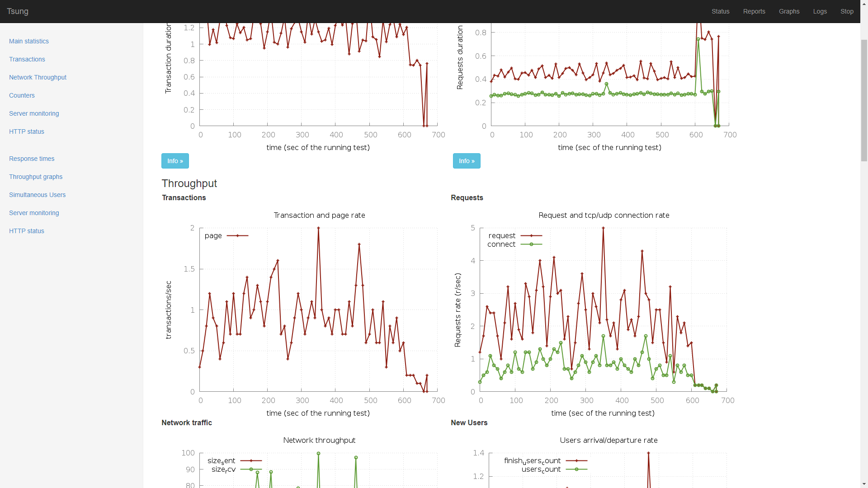Image resolution: width=868 pixels, height=488 pixels.
Task: Click upper HTTP status sidebar link
Action: pos(27,131)
